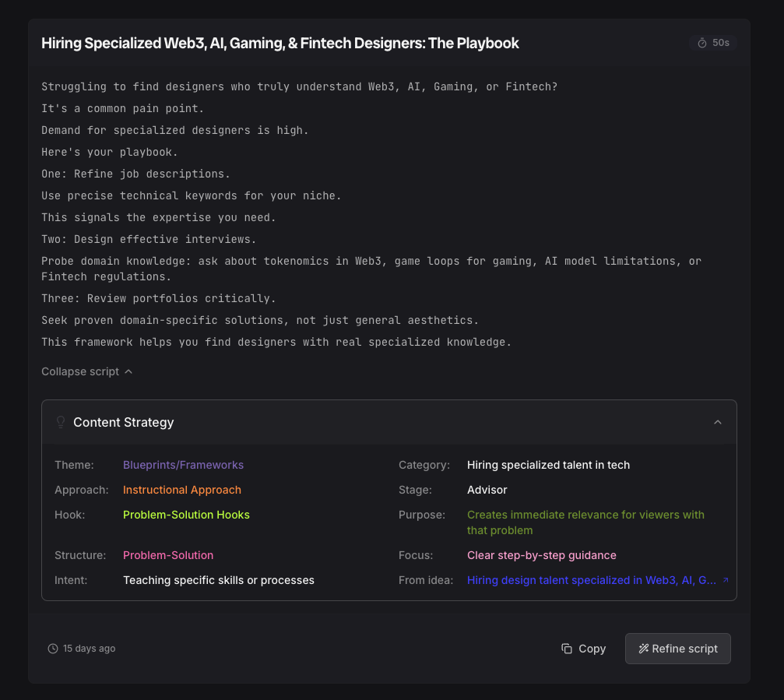This screenshot has width=784, height=700.
Task: Click the copy icon
Action: coord(567,649)
